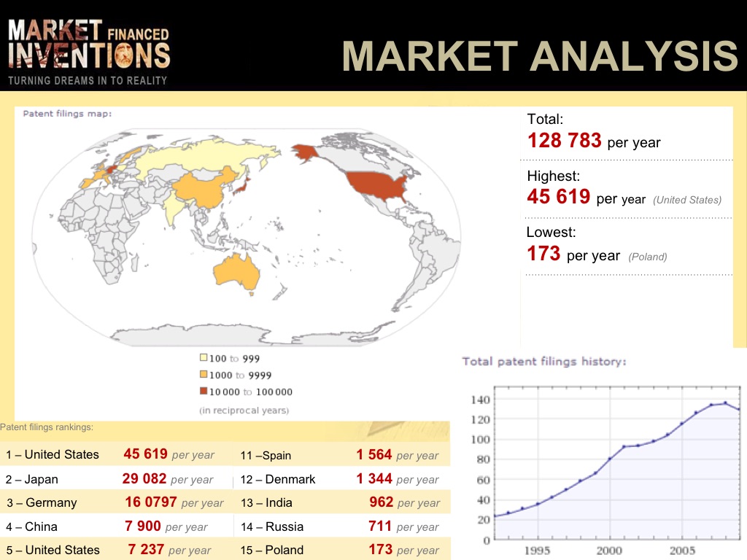
Task: Pick Alaska on the patent map
Action: [x=307, y=154]
